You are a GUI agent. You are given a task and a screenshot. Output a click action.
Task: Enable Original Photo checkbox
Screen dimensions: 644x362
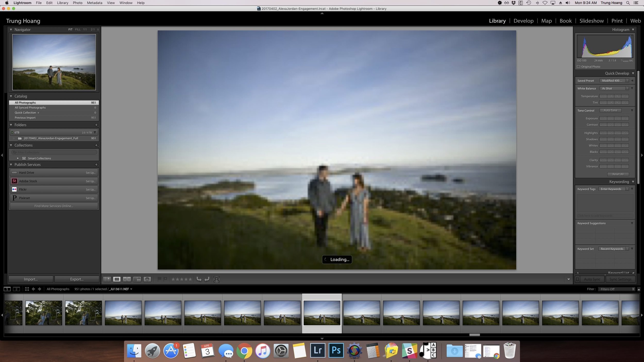click(578, 66)
